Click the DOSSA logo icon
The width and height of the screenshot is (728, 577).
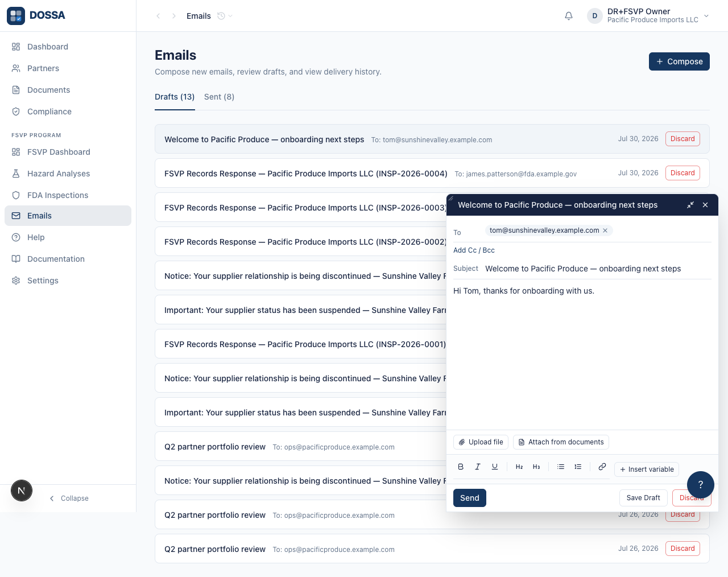click(16, 16)
